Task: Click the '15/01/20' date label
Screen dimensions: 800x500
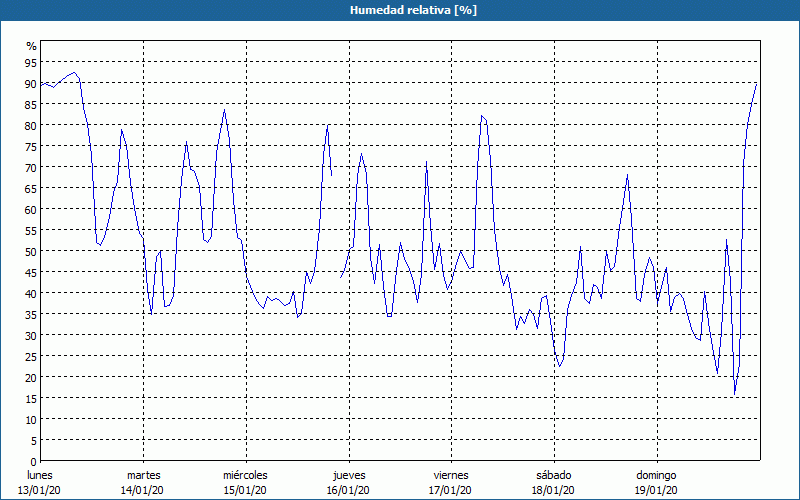Action: click(245, 490)
